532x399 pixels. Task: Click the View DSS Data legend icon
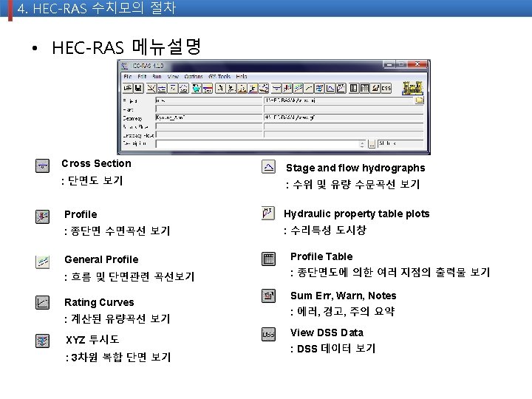[x=268, y=334]
